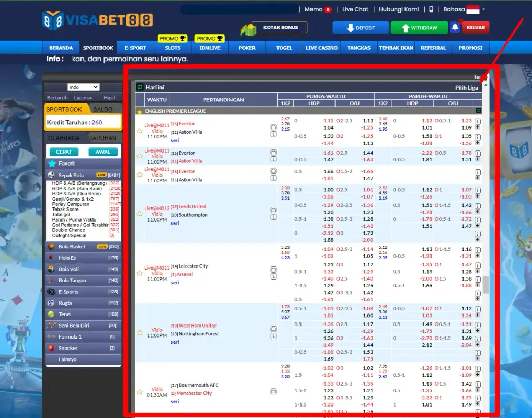Open the TEMBAK IKAN menu

pos(396,48)
